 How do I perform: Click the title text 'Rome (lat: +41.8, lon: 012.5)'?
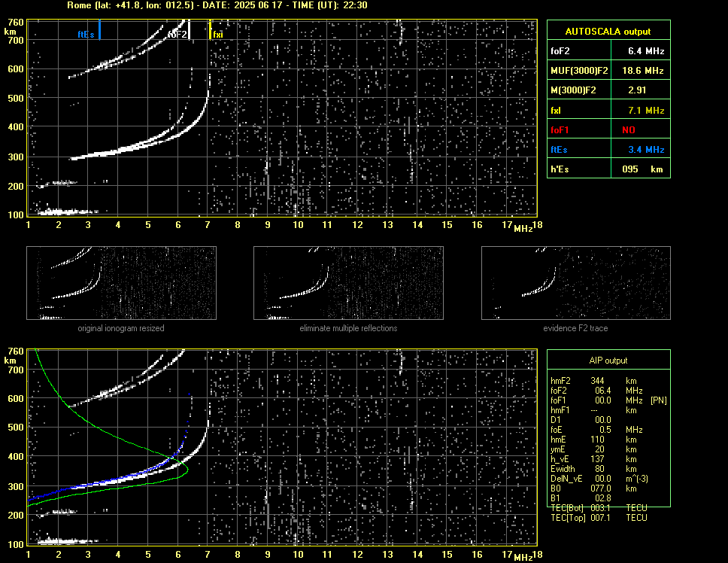click(x=129, y=5)
